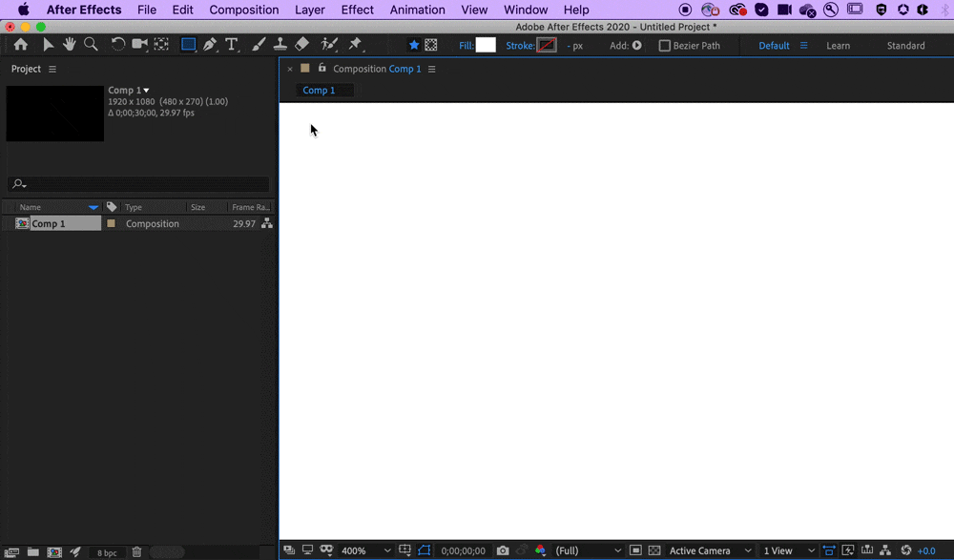Image resolution: width=954 pixels, height=560 pixels.
Task: Take a snapshot with camera icon
Action: [503, 550]
